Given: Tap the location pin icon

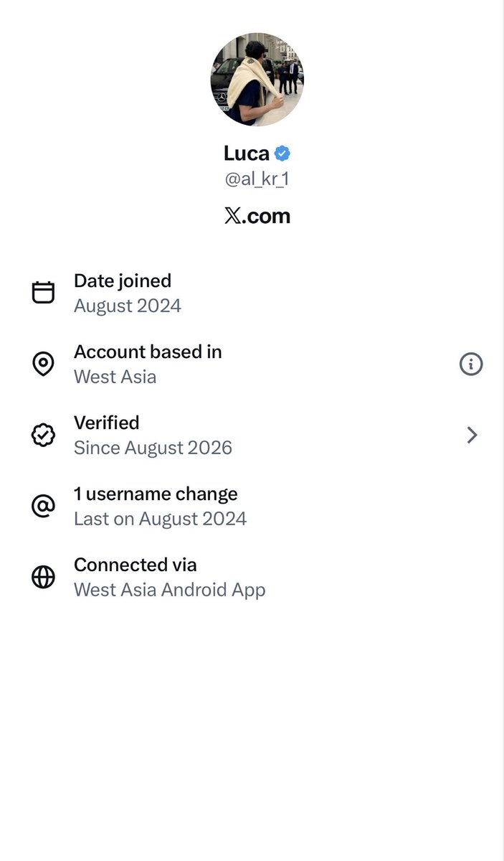Looking at the screenshot, I should pyautogui.click(x=44, y=364).
